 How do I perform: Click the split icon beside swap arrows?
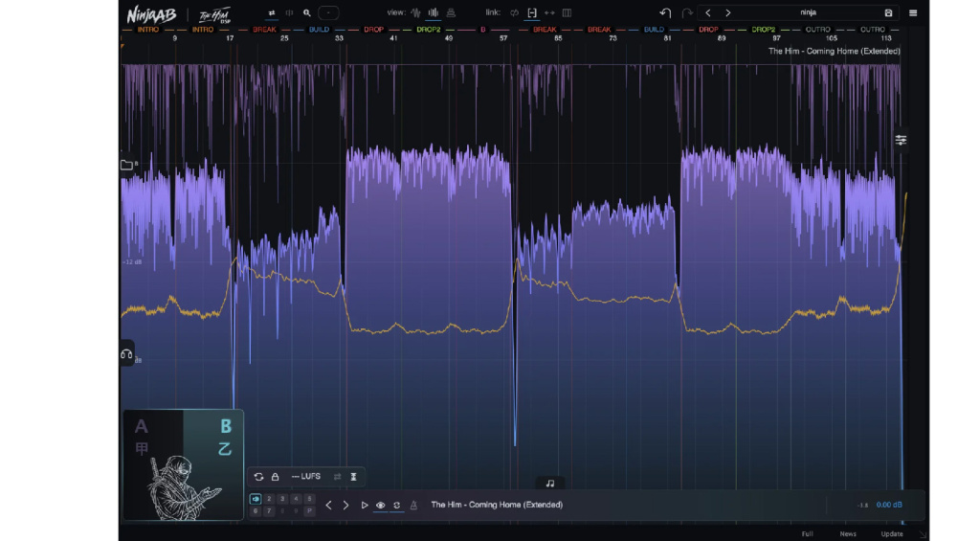[x=289, y=12]
